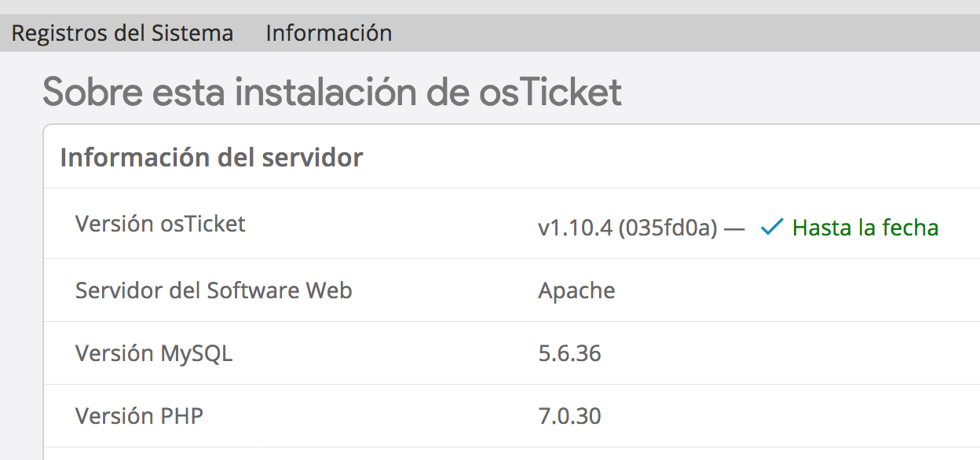The image size is (980, 460).
Task: Click the "Versión osTicket" row label
Action: click(160, 225)
